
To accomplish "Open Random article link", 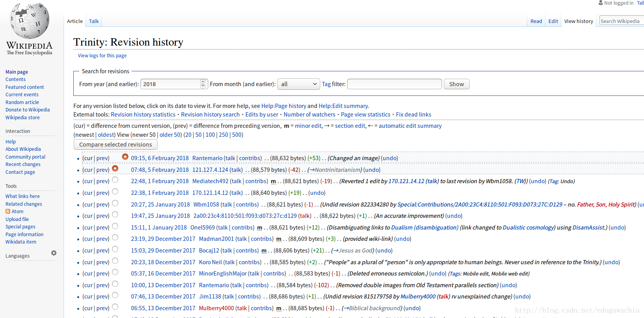I will coord(22,102).
